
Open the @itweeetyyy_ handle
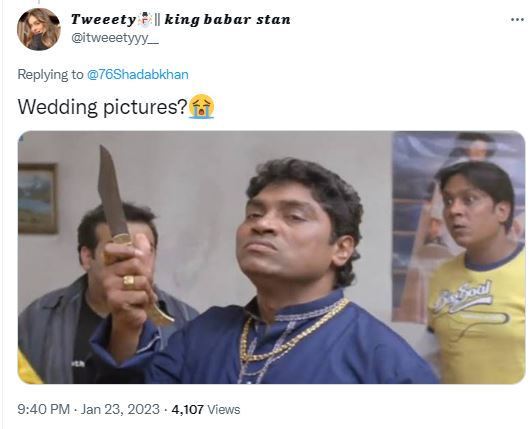115,38
